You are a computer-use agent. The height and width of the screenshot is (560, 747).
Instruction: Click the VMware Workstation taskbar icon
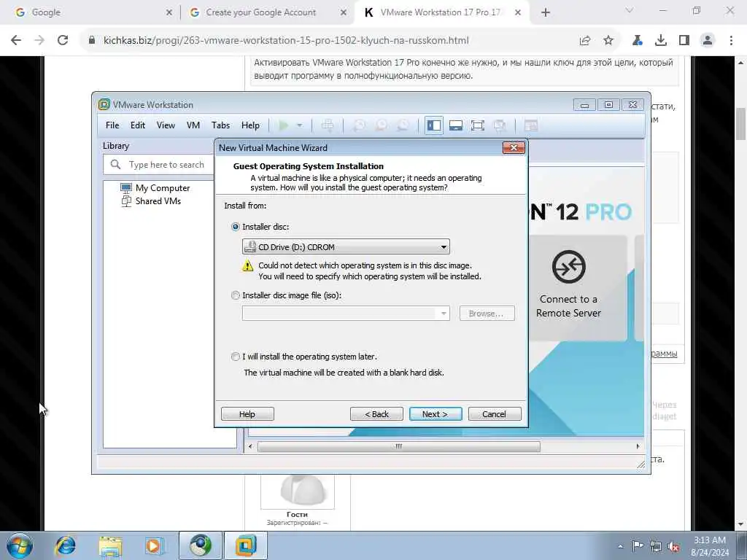pyautogui.click(x=245, y=545)
